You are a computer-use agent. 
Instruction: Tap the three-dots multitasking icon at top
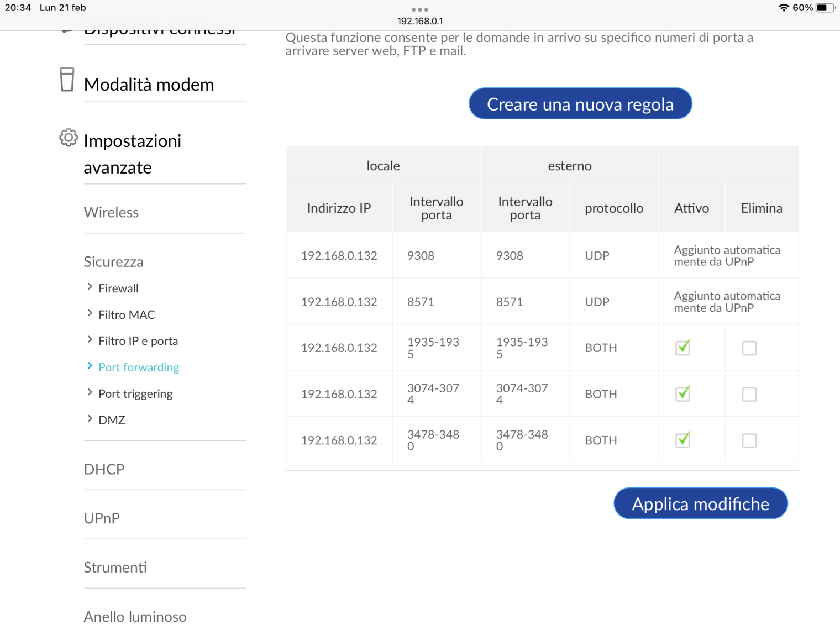coord(419,9)
